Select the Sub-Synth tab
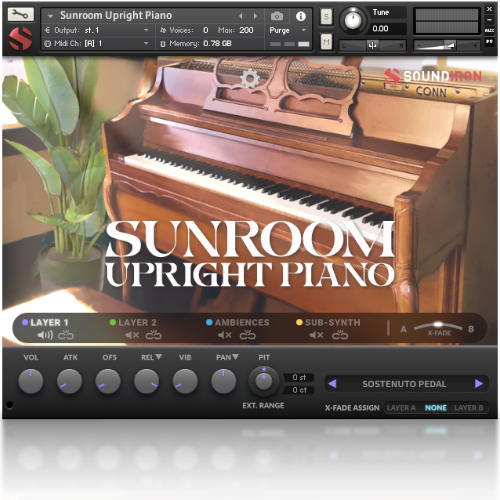 pos(328,322)
